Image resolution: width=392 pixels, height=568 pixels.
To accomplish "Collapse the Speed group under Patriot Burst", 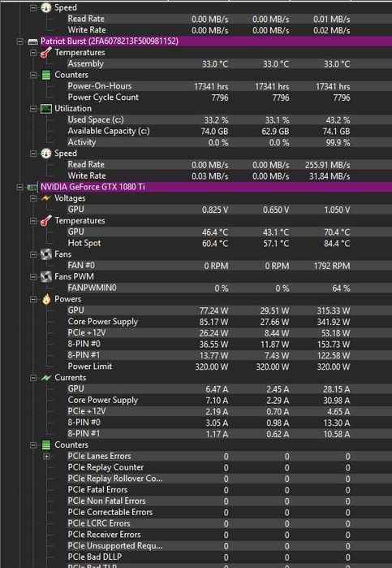I will tap(33, 154).
